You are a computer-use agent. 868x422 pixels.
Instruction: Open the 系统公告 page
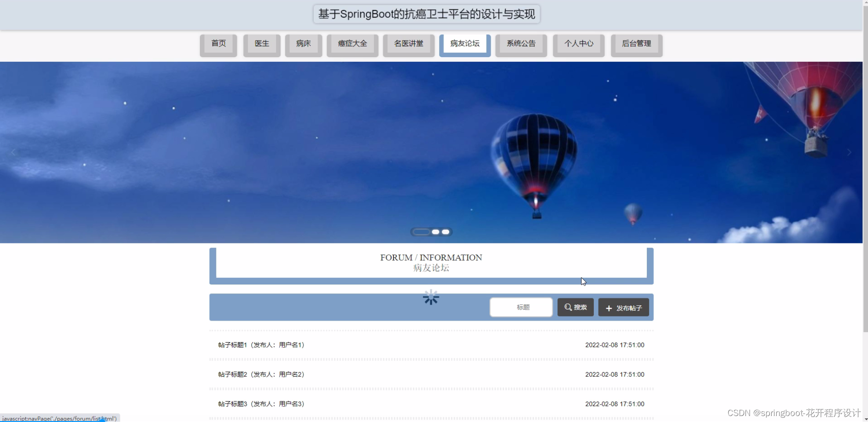click(x=521, y=44)
